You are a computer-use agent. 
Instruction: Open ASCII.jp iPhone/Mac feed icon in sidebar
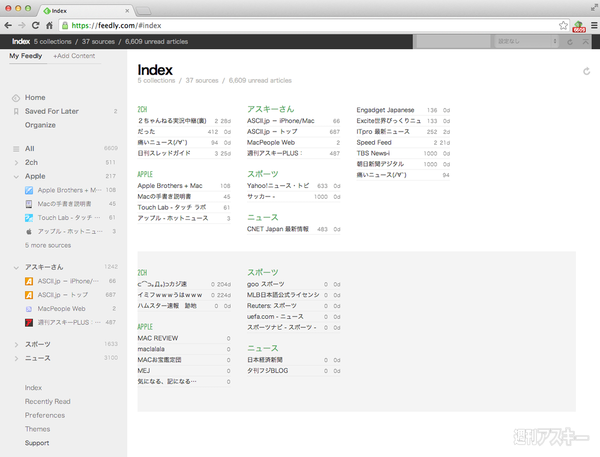(x=29, y=281)
